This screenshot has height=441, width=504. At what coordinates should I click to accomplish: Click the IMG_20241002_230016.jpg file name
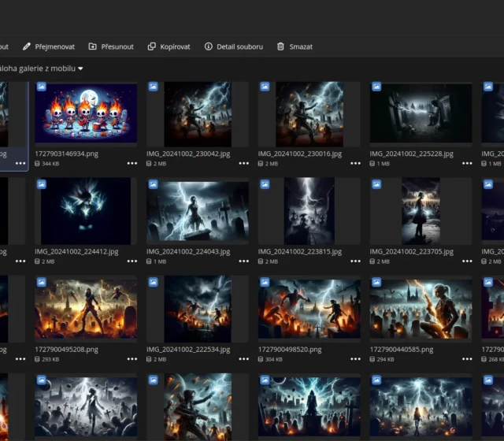(300, 154)
